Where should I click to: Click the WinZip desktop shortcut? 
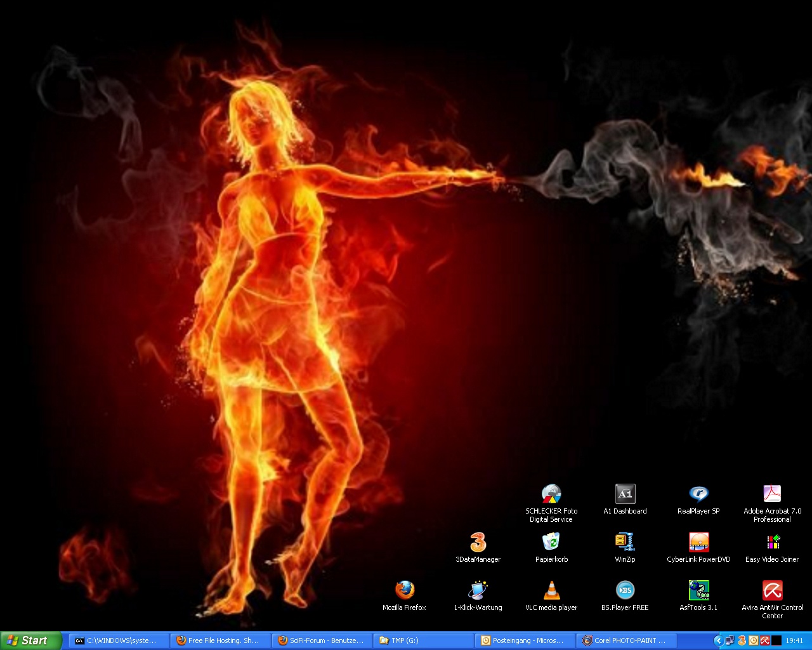pyautogui.click(x=625, y=542)
